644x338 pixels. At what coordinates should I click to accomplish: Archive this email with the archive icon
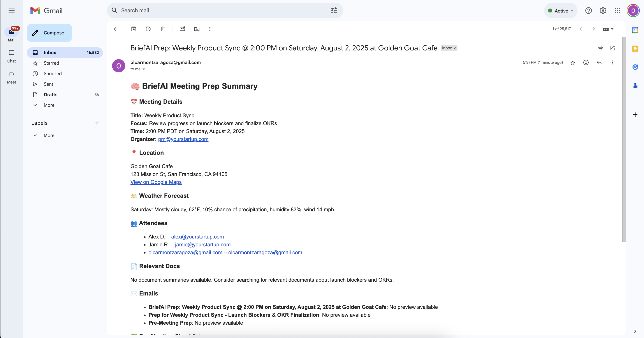134,29
